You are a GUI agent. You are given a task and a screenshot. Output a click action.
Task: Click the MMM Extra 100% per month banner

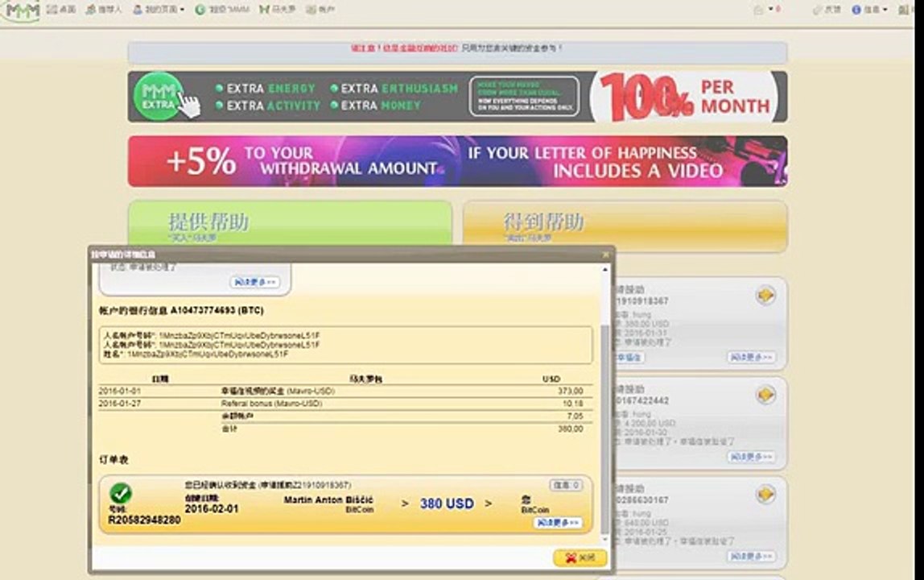[457, 97]
